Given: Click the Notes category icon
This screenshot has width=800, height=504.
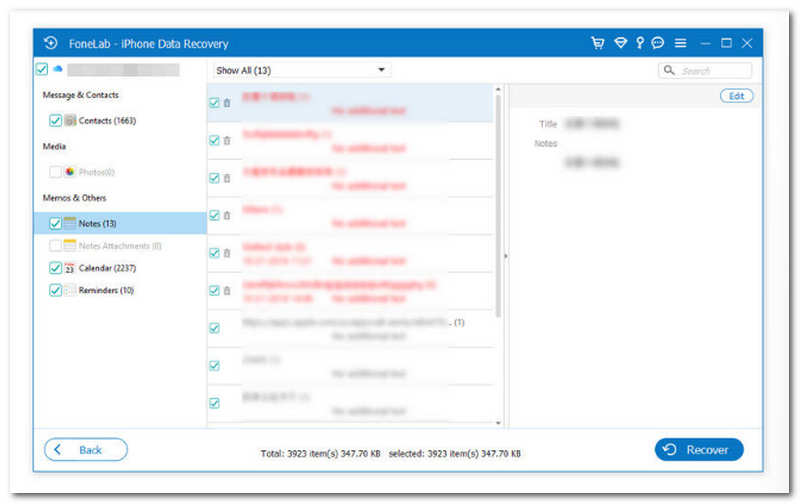Looking at the screenshot, I should 70,223.
